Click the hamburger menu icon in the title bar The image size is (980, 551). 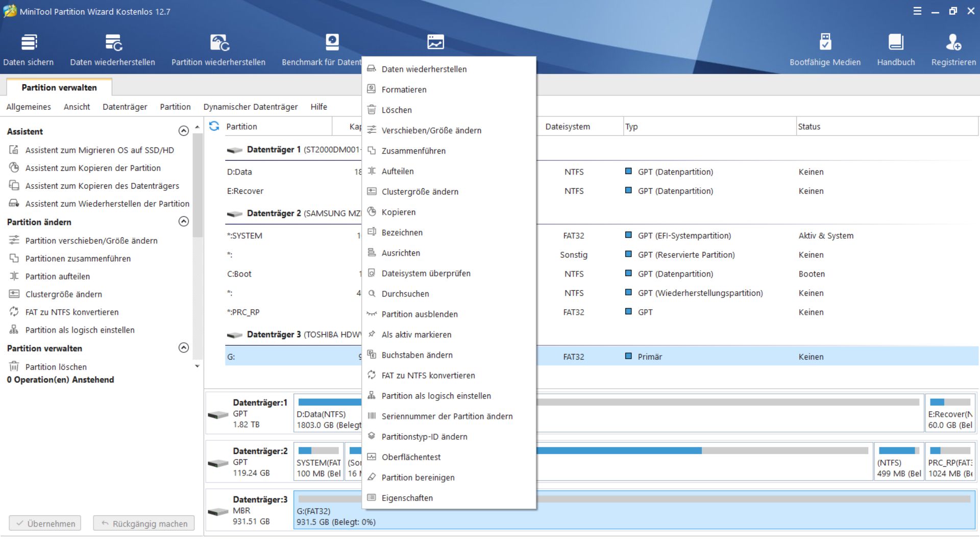pyautogui.click(x=917, y=11)
